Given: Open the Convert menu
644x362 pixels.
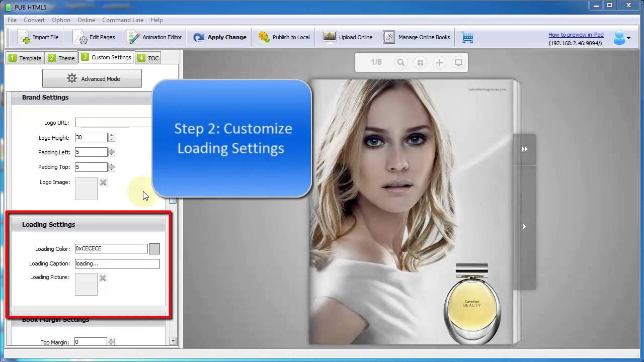Looking at the screenshot, I should (34, 20).
